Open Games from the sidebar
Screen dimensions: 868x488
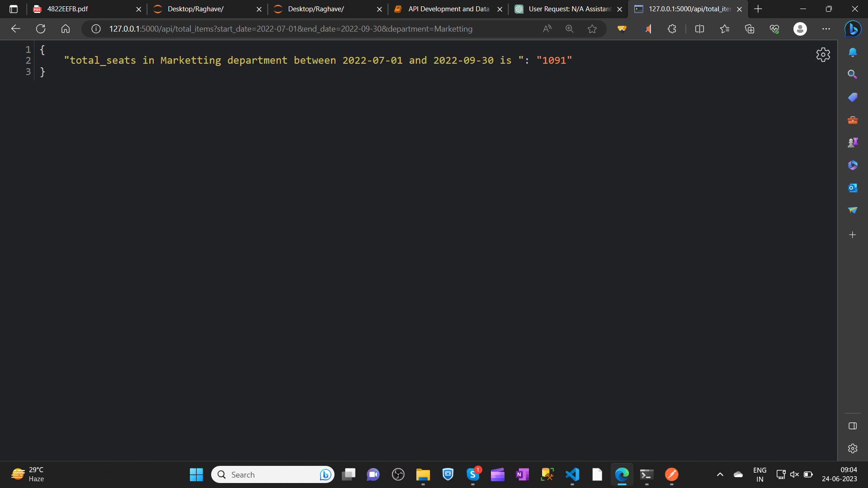point(853,142)
